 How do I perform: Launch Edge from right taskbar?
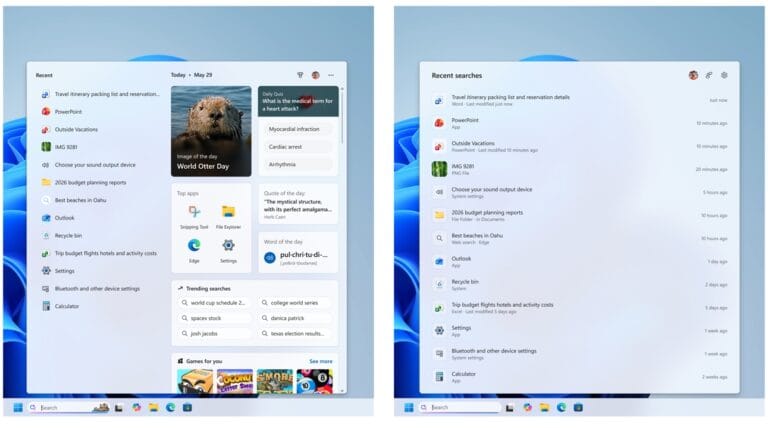(x=561, y=407)
